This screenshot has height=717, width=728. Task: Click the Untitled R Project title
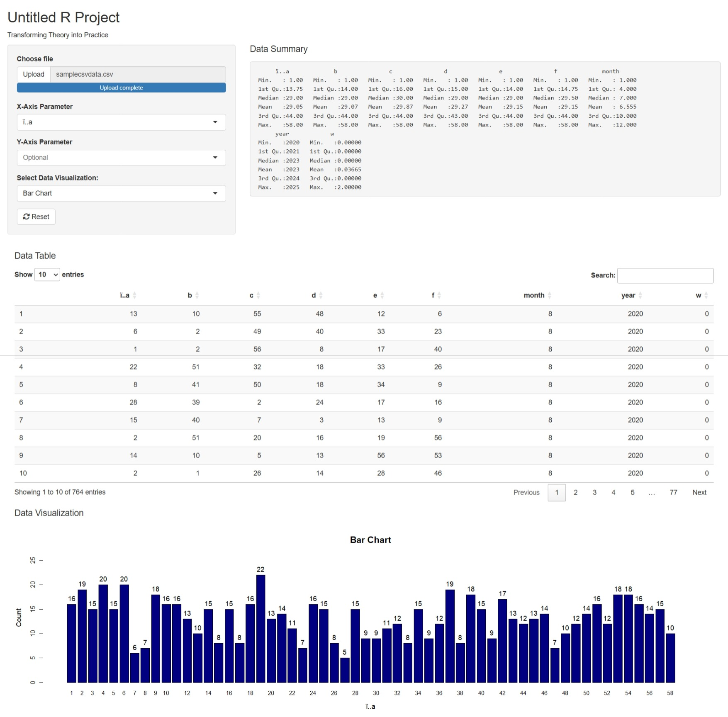(x=63, y=17)
